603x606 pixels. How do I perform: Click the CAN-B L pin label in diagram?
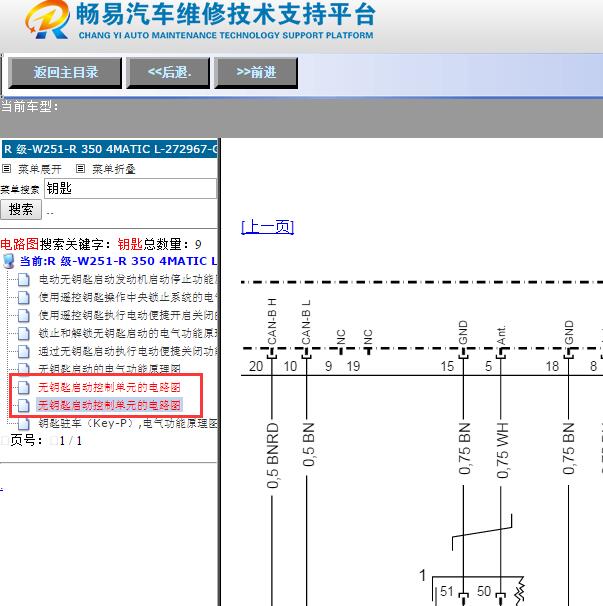click(x=306, y=322)
